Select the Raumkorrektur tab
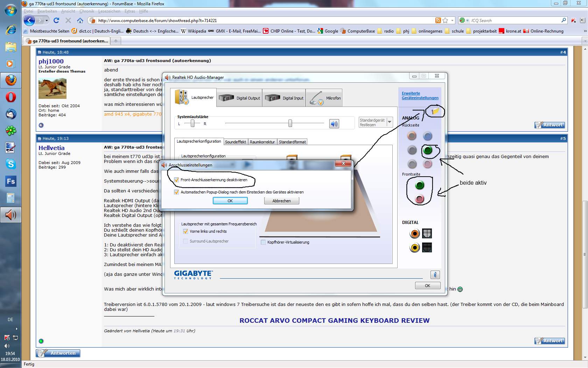This screenshot has width=588, height=368. (262, 142)
